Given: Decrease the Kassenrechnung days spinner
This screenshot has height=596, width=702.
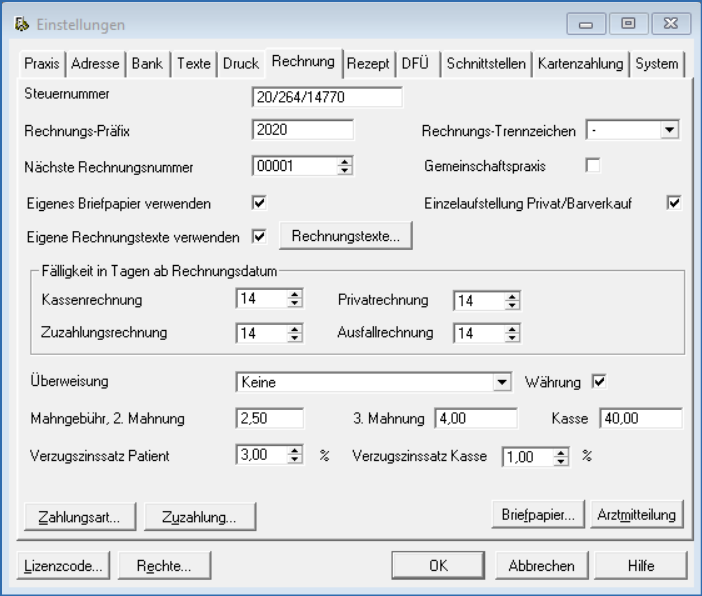Looking at the screenshot, I should pyautogui.click(x=294, y=304).
